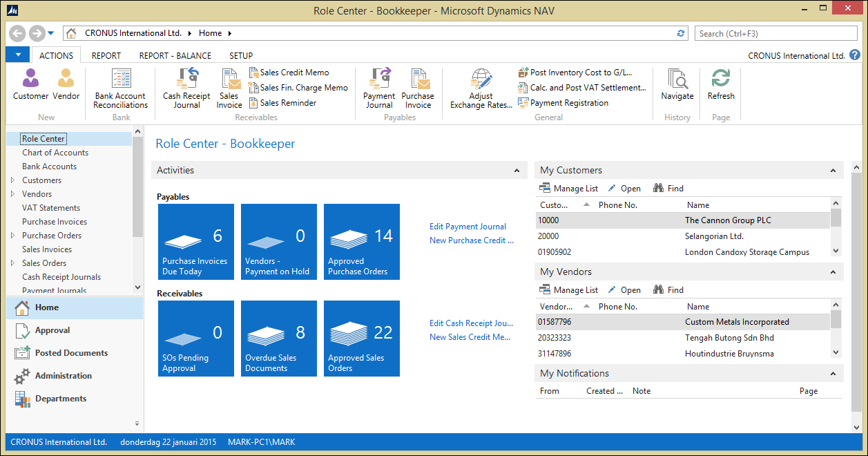Switch to the SETUP ribbon tab
The image size is (868, 456).
(241, 56)
